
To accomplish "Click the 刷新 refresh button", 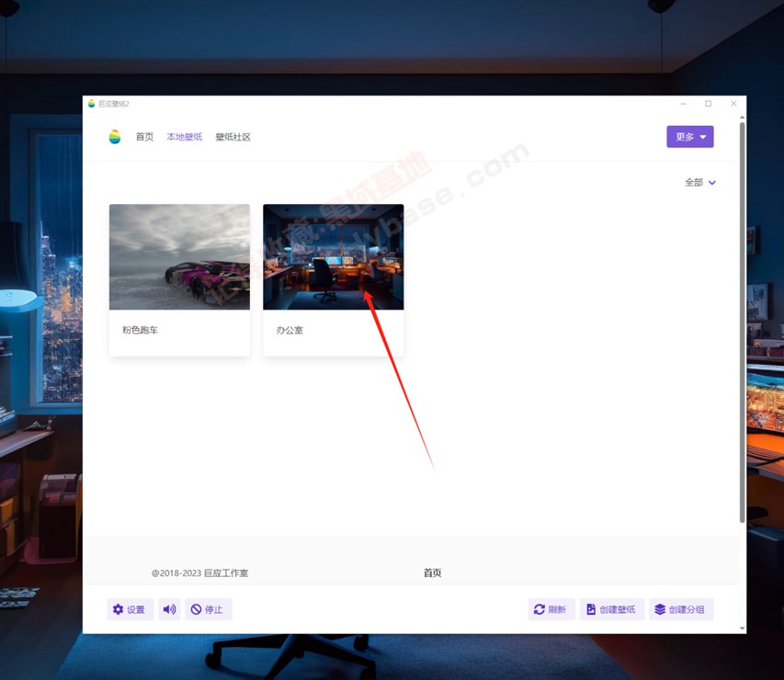I will pyautogui.click(x=551, y=609).
